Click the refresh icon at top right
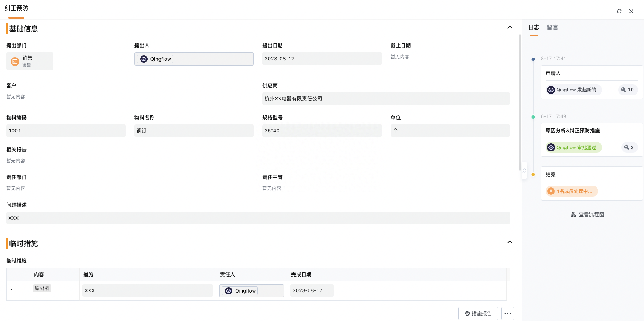This screenshot has height=321, width=644. [x=619, y=11]
